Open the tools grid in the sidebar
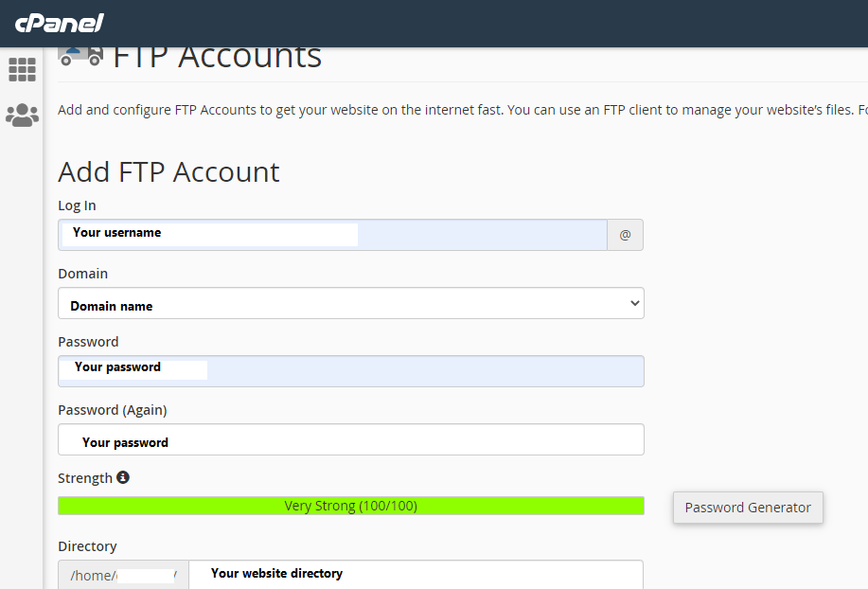Image resolution: width=868 pixels, height=589 pixels. tap(22, 69)
